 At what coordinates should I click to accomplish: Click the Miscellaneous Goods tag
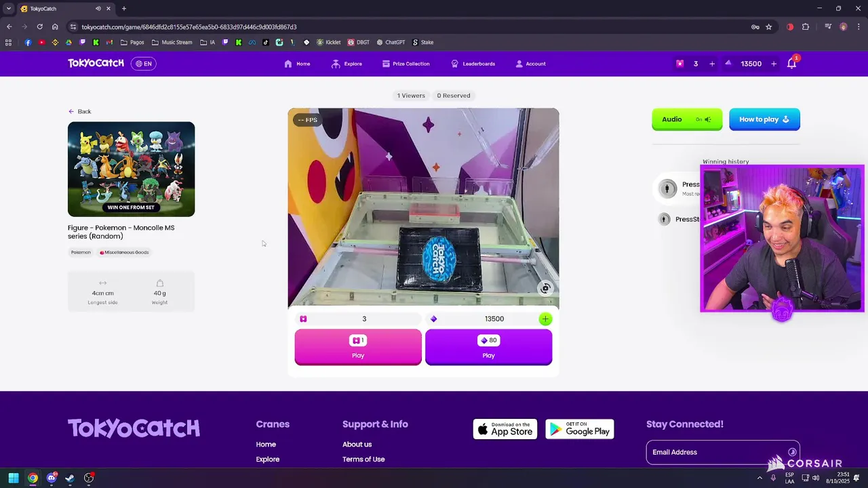[x=124, y=252]
